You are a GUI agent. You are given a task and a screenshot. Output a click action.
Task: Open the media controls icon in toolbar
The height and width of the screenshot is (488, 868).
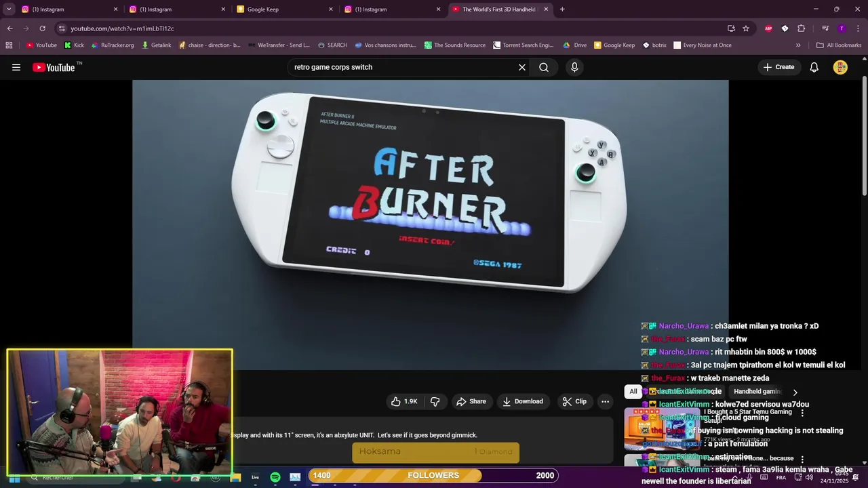click(825, 28)
